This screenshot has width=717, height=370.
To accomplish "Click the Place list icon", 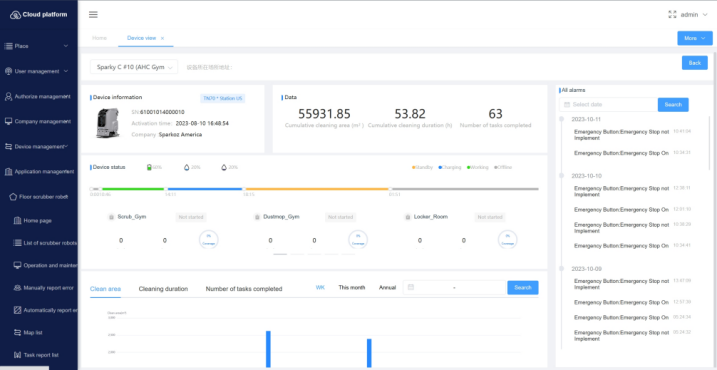I will point(8,46).
